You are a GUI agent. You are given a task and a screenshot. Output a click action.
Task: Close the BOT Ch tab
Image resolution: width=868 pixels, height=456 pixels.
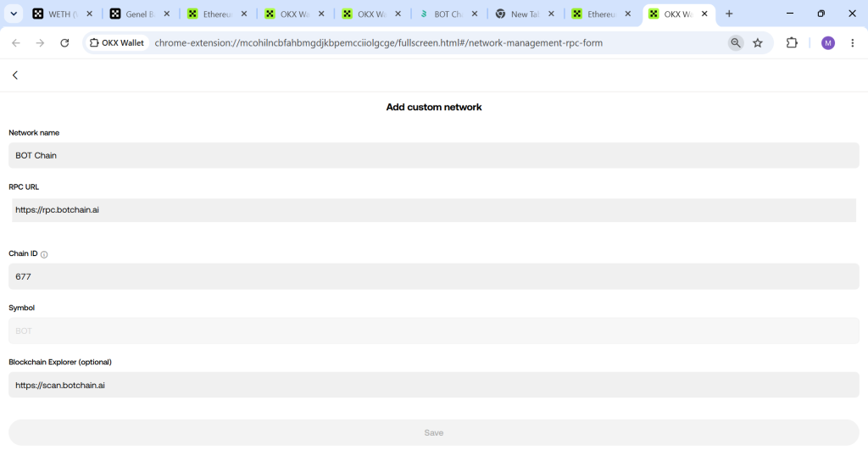(x=475, y=14)
